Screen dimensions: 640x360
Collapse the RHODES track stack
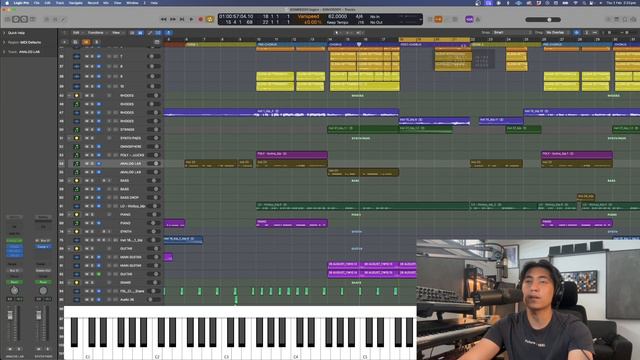click(69, 96)
